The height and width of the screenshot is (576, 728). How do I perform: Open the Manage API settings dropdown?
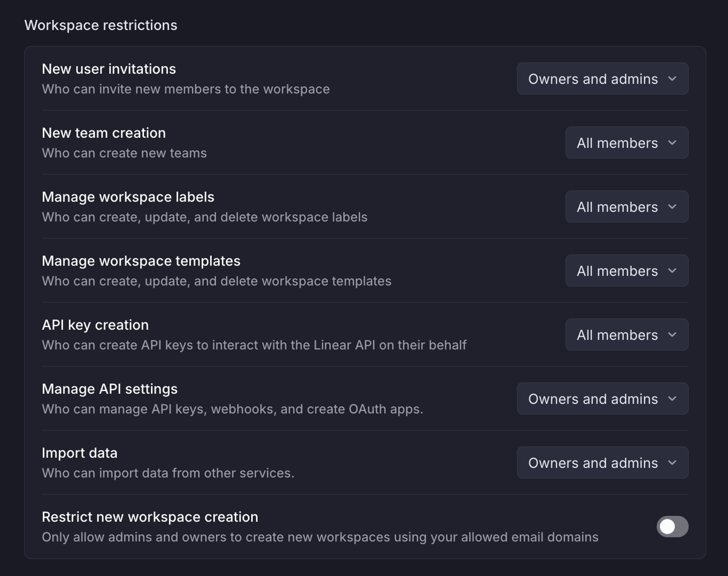(x=602, y=399)
